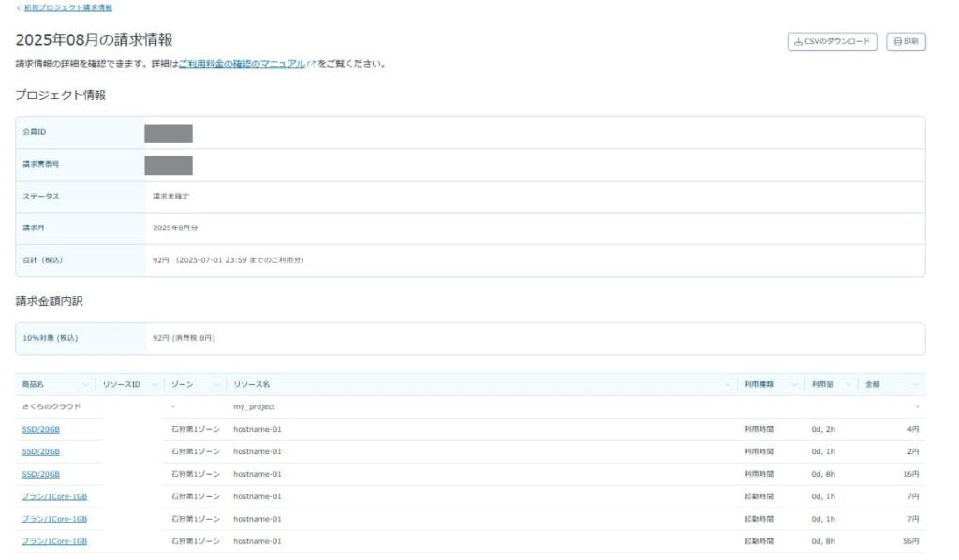Expand the 利用量 column chevron
The image size is (959, 560).
click(x=849, y=385)
